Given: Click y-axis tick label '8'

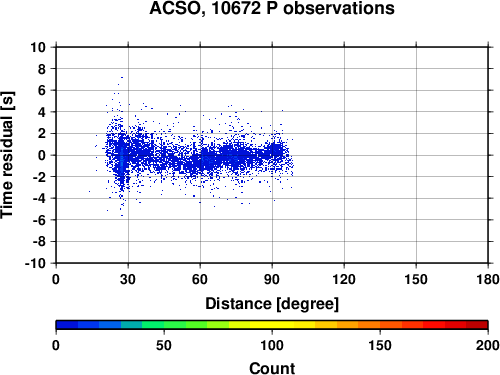Looking at the screenshot, I should (x=42, y=69).
